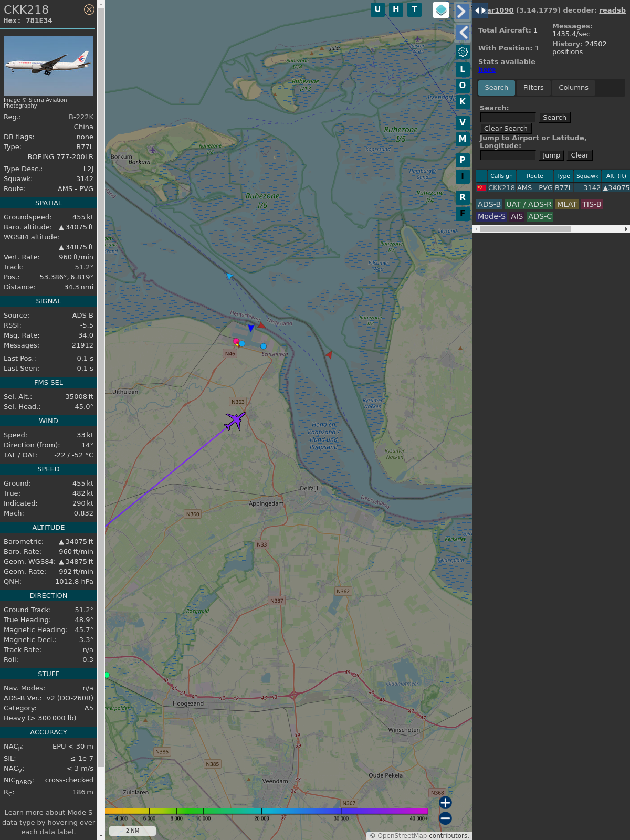
Task: Zoom in the map with plus button
Action: click(x=445, y=803)
